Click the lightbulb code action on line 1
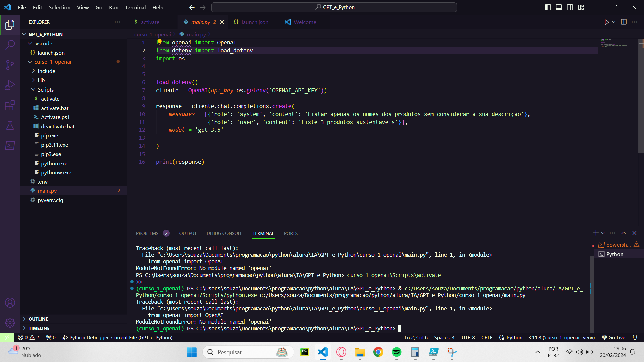This screenshot has height=362, width=644. [x=159, y=42]
